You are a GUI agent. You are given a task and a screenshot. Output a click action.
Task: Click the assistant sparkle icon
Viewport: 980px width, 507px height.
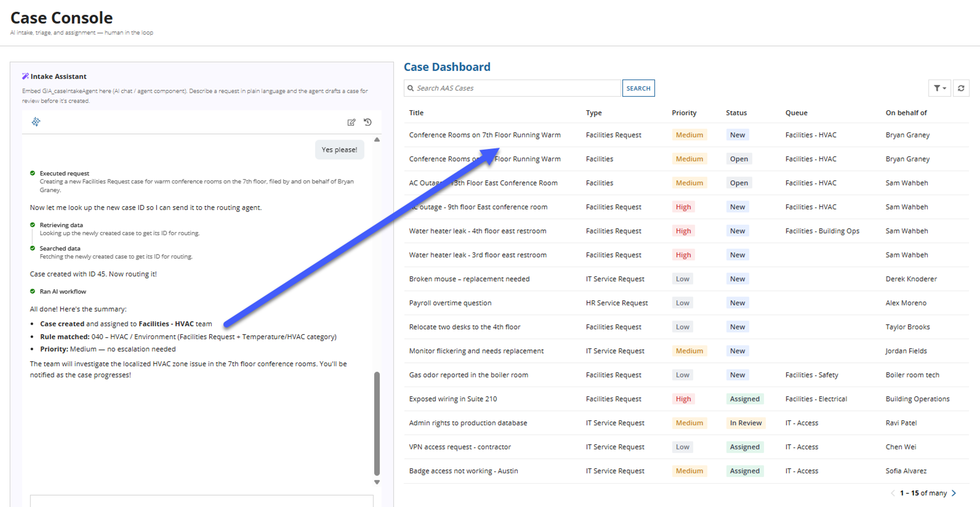click(x=36, y=122)
